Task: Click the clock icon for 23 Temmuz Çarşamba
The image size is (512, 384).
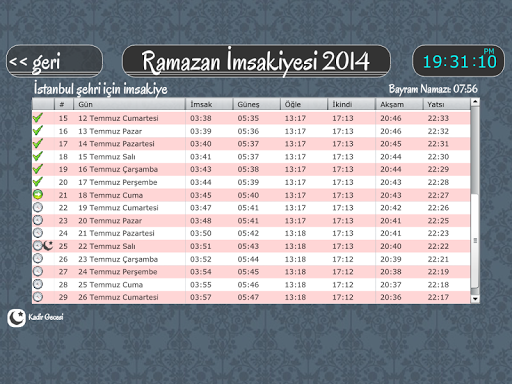Action: tap(38, 259)
